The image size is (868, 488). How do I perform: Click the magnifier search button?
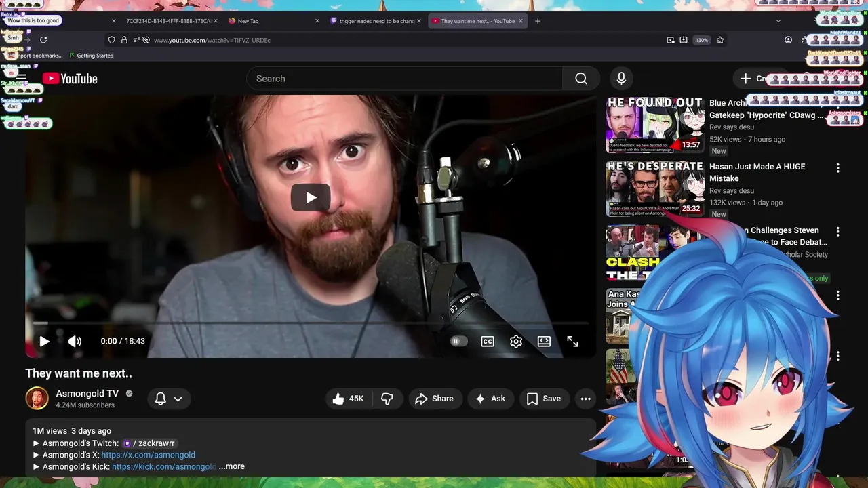(x=581, y=79)
